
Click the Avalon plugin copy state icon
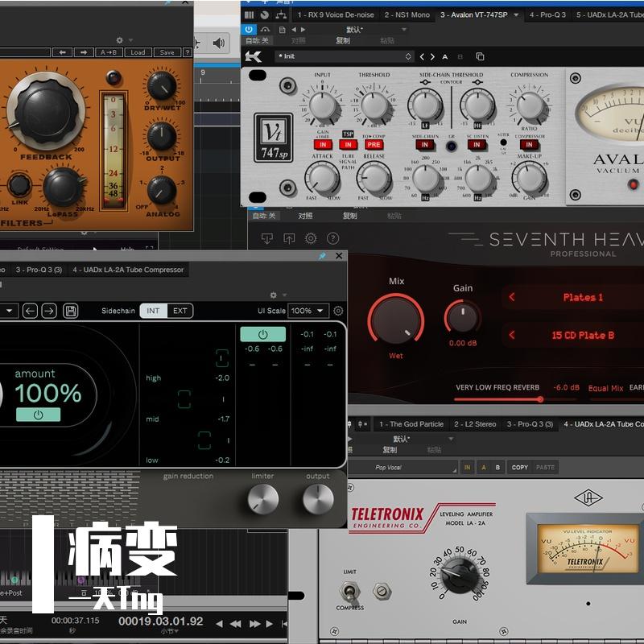(x=480, y=56)
